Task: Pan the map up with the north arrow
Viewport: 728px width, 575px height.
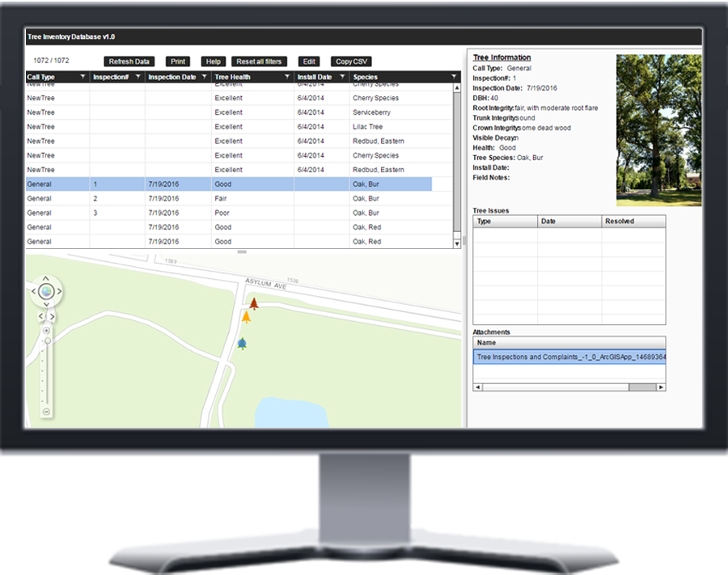Action: point(46,277)
